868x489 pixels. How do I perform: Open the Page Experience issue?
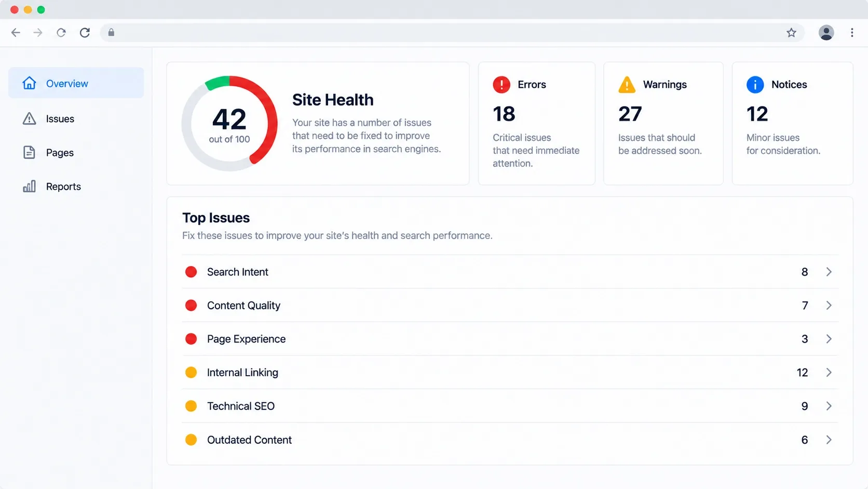point(510,339)
